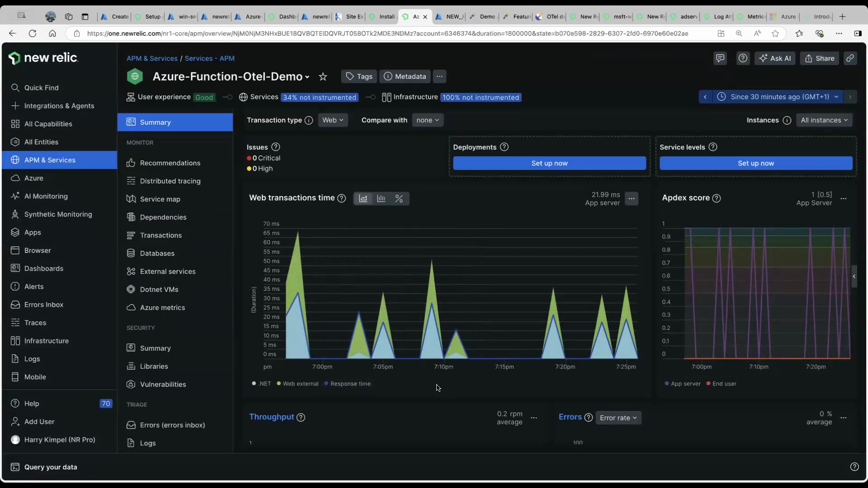Toggle Response time series in legend

(347, 384)
